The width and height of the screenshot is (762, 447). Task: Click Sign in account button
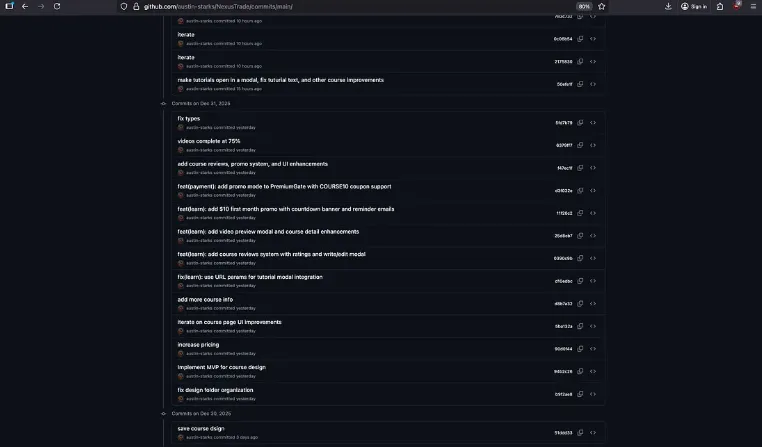pyautogui.click(x=694, y=6)
